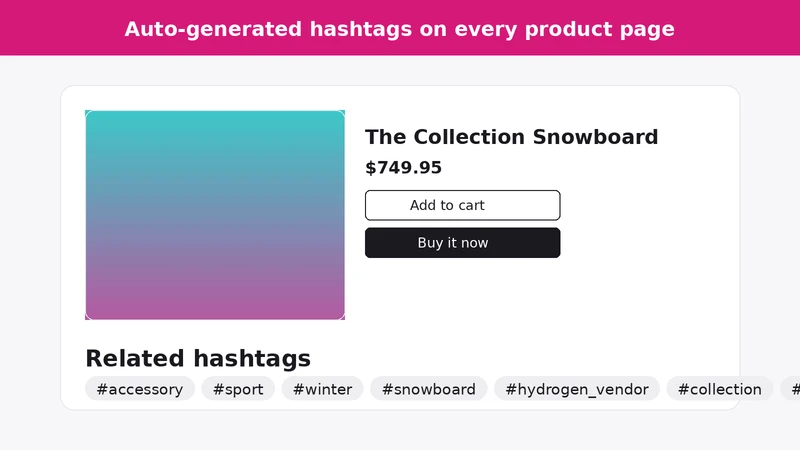Choose the #snowboard hashtag

429,389
